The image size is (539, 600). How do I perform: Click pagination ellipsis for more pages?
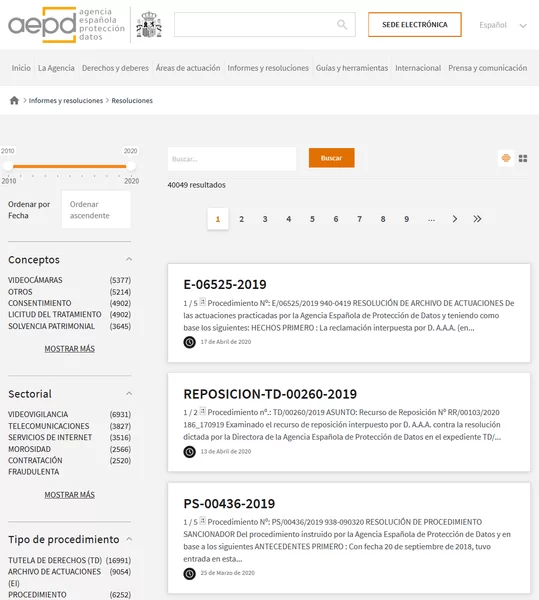pos(431,219)
